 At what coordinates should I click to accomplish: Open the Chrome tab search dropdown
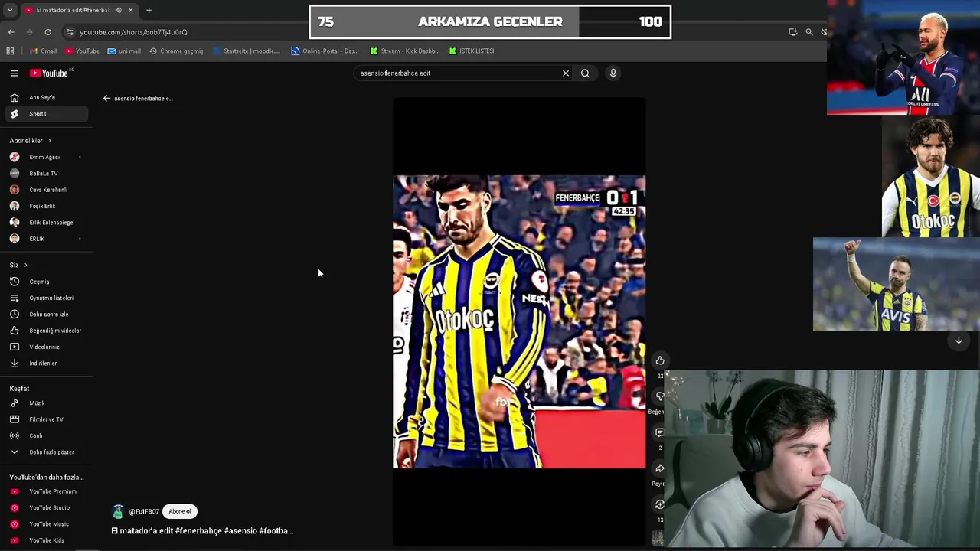tap(10, 10)
